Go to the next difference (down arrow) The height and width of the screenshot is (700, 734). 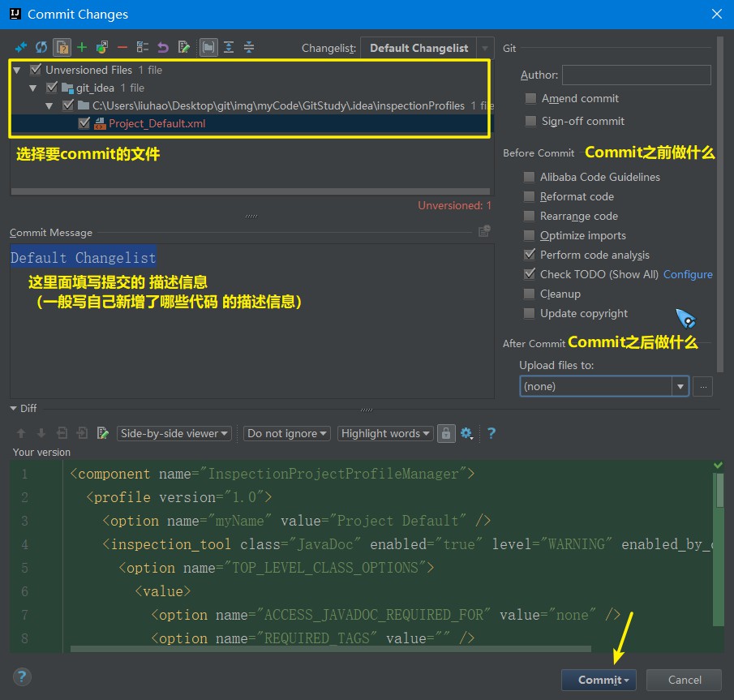(41, 433)
